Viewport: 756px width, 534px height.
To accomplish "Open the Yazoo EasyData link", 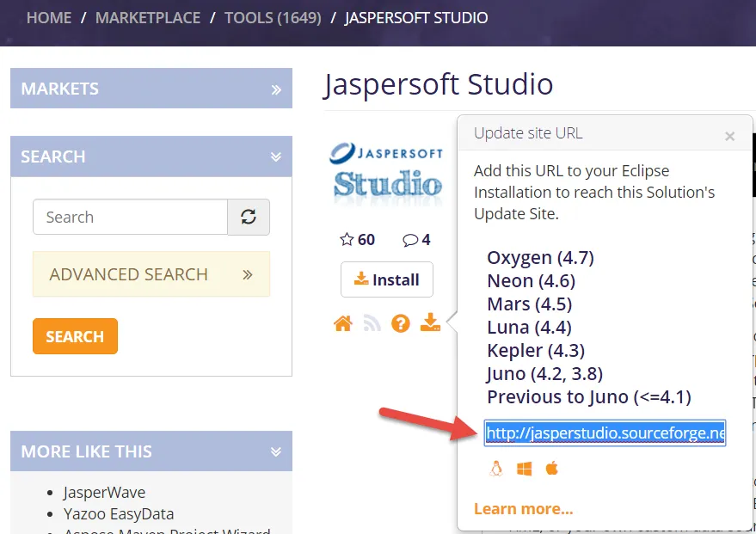I will [119, 513].
